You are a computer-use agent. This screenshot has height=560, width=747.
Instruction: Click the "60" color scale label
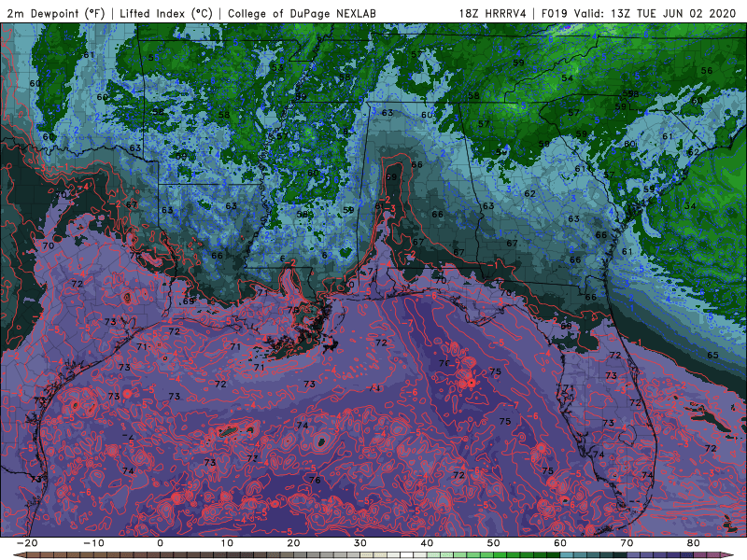(x=560, y=543)
